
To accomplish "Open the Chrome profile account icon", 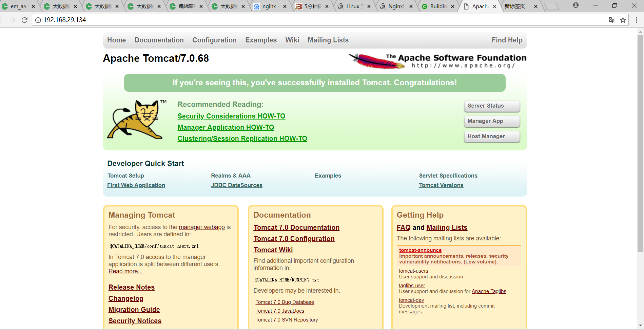I will [576, 5].
